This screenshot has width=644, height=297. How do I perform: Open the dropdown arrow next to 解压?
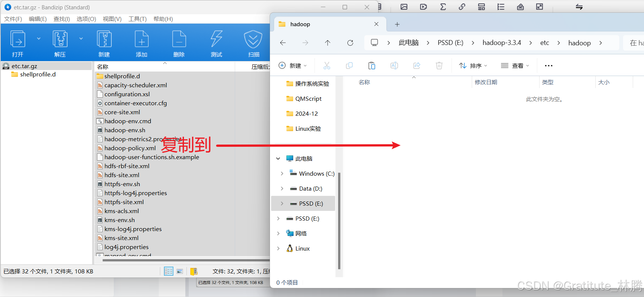[x=81, y=39]
